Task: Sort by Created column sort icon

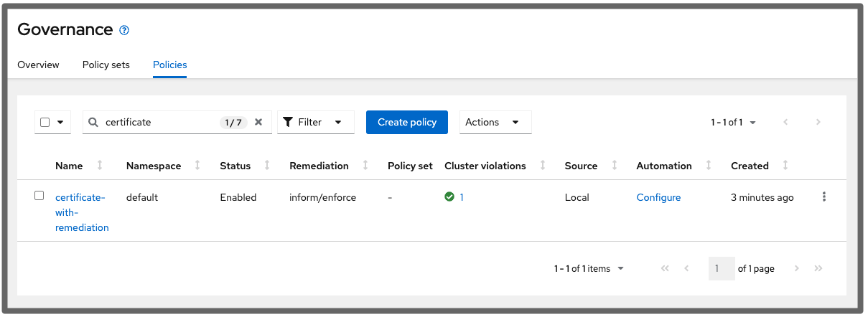Action: pos(785,166)
